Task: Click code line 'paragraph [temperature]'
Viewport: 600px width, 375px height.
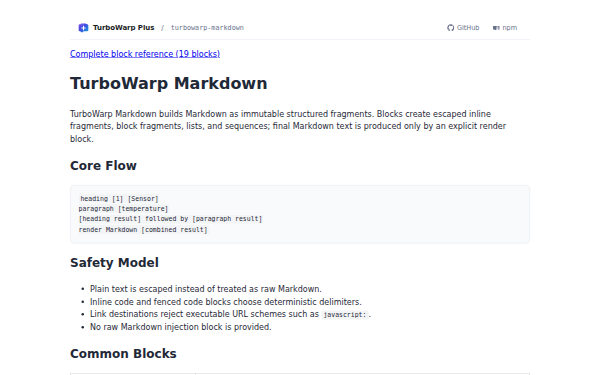Action: [123, 209]
